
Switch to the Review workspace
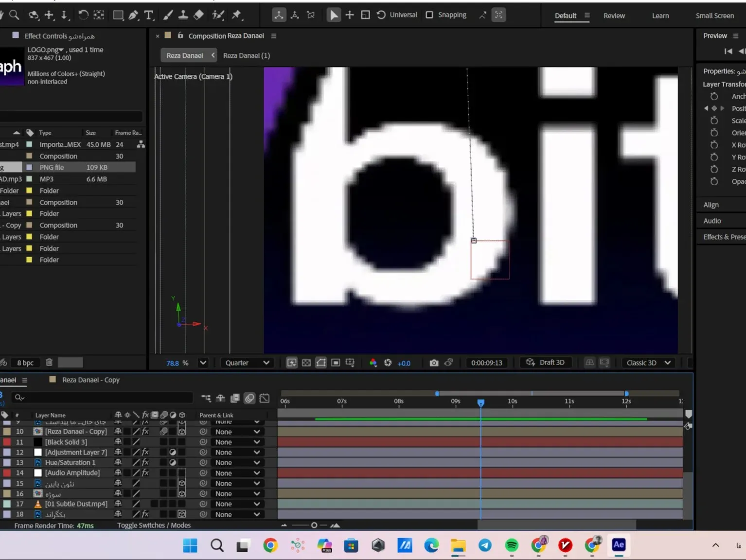tap(614, 16)
